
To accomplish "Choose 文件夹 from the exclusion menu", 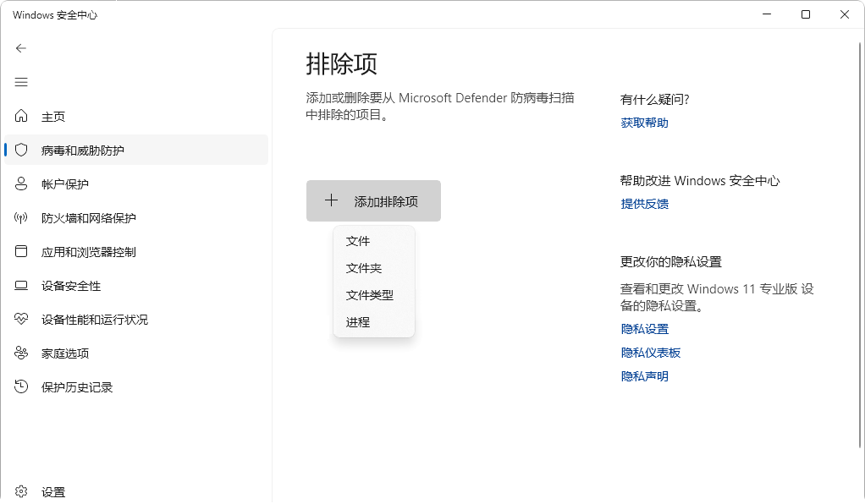I will (364, 268).
